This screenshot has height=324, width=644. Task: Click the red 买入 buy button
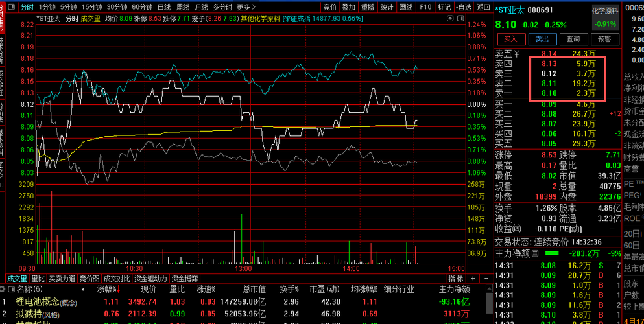click(x=511, y=39)
